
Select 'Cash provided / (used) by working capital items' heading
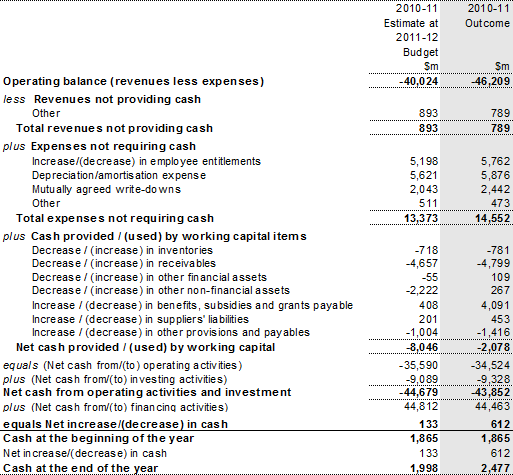[169, 236]
